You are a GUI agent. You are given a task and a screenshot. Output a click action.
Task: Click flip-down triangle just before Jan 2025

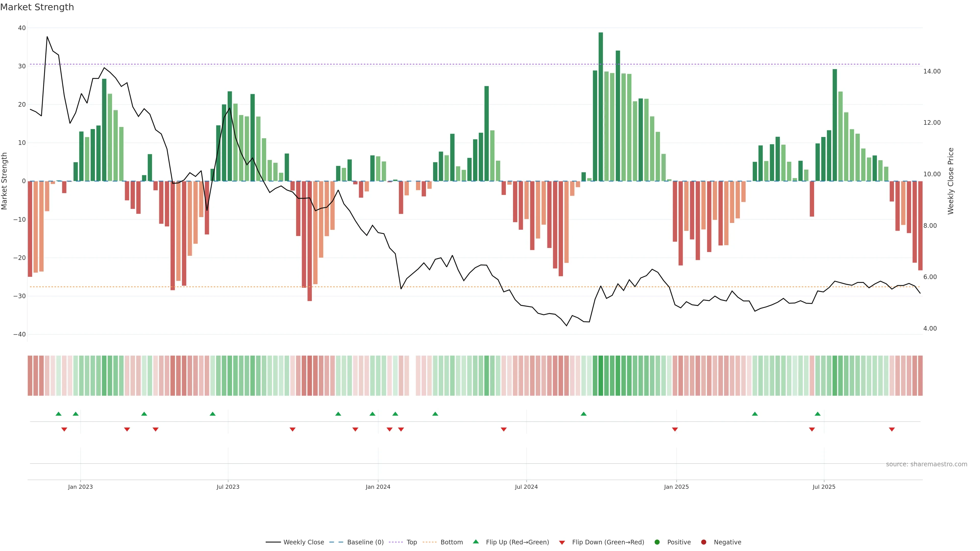pyautogui.click(x=675, y=429)
